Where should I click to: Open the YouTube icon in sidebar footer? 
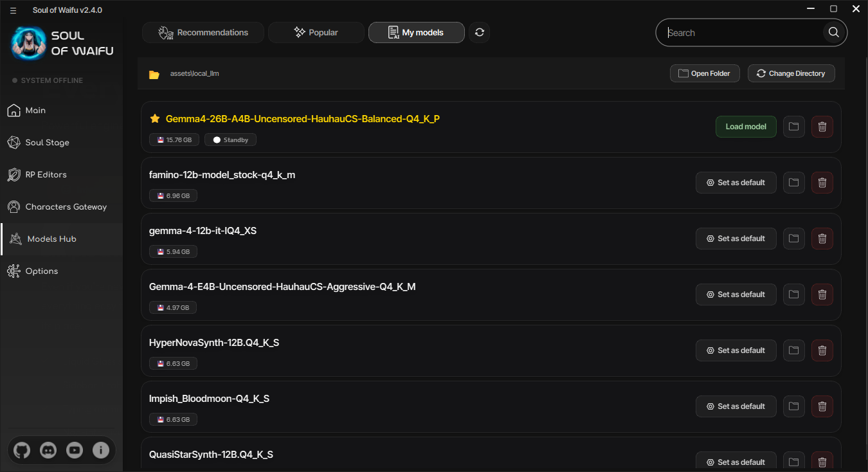pos(75,450)
